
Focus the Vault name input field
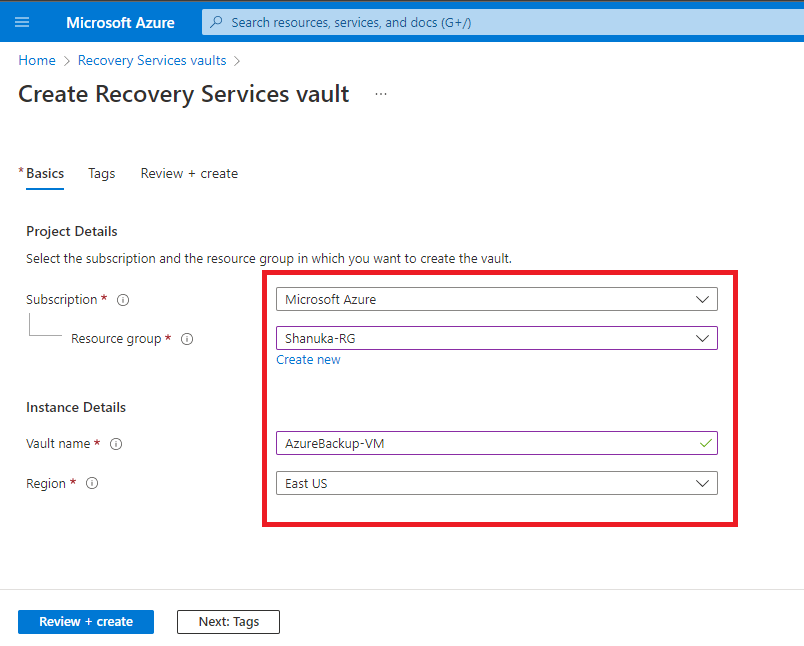point(496,443)
